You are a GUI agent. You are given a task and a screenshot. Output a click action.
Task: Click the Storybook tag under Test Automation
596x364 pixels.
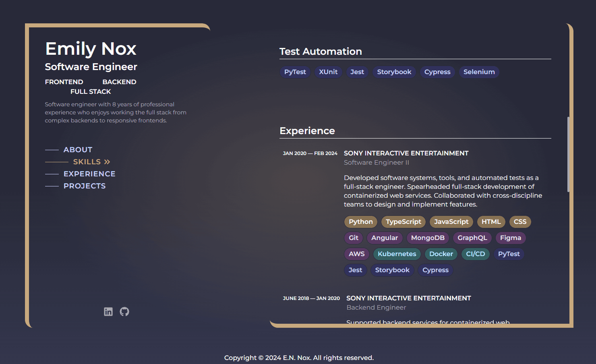[394, 72]
